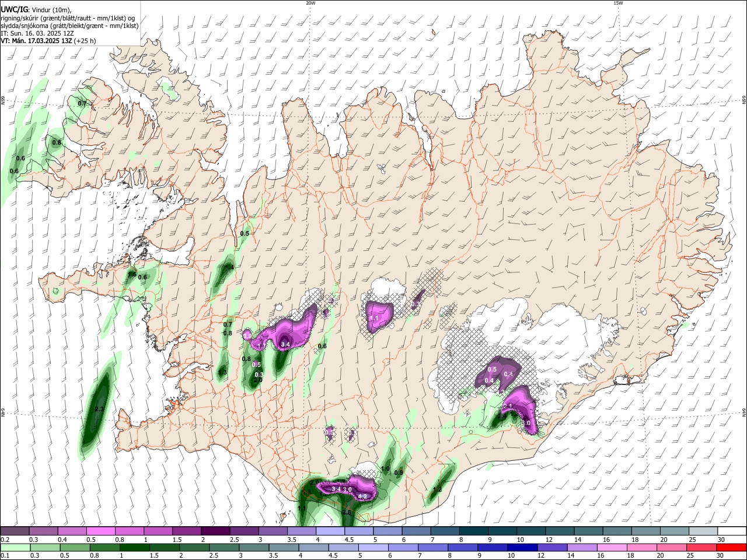Click the "UWC/IG: Vindur (10m)," title text
The width and height of the screenshot is (747, 560).
coord(36,10)
